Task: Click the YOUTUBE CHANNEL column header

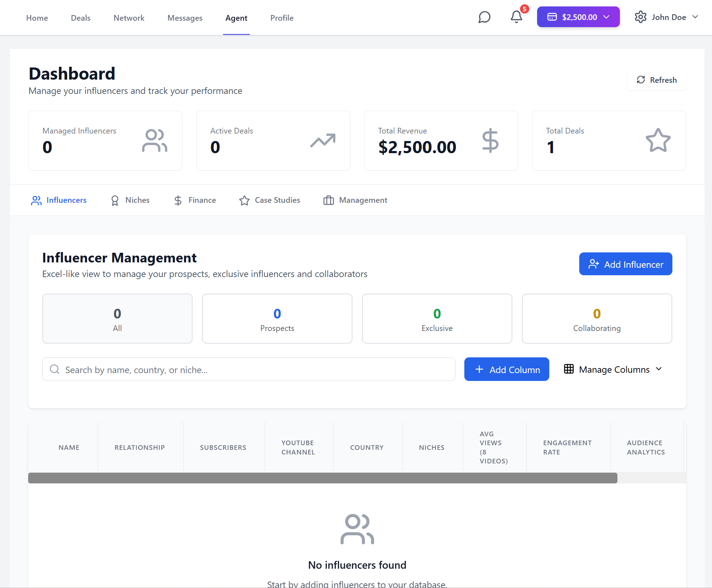Action: click(x=298, y=447)
